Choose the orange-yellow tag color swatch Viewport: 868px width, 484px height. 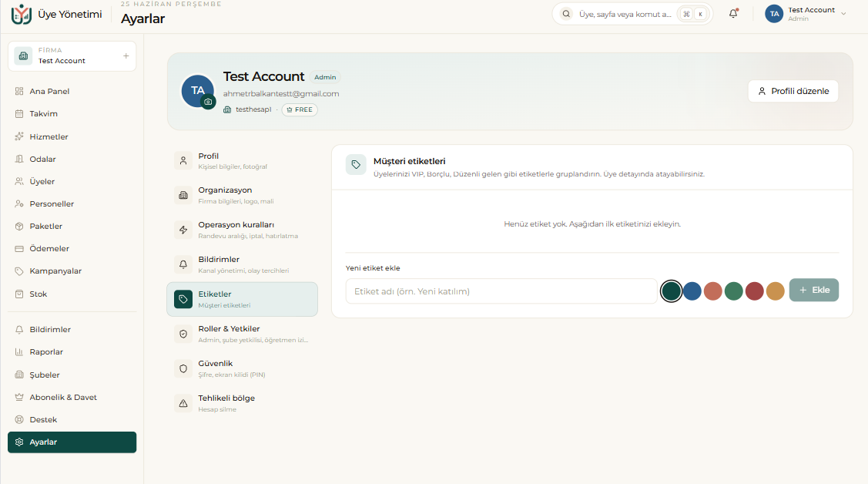775,291
